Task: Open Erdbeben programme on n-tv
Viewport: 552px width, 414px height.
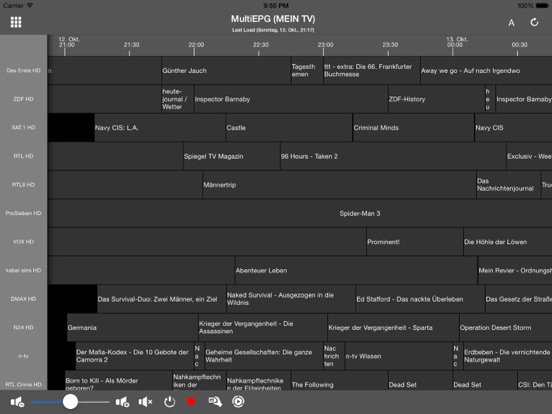Action: pyautogui.click(x=508, y=356)
